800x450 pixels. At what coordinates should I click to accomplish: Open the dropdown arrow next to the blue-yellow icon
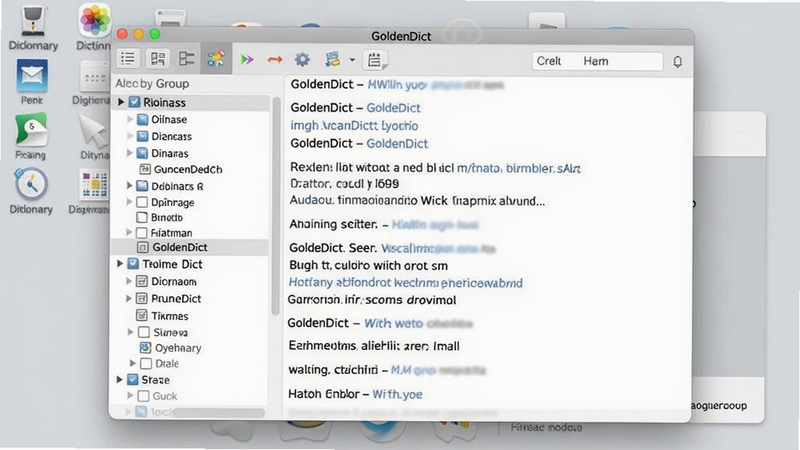352,60
